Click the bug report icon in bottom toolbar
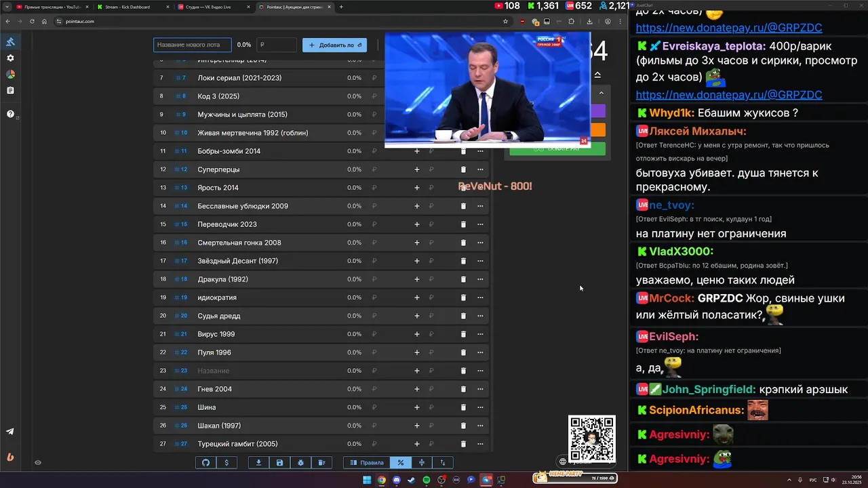This screenshot has height=488, width=868. tap(300, 463)
